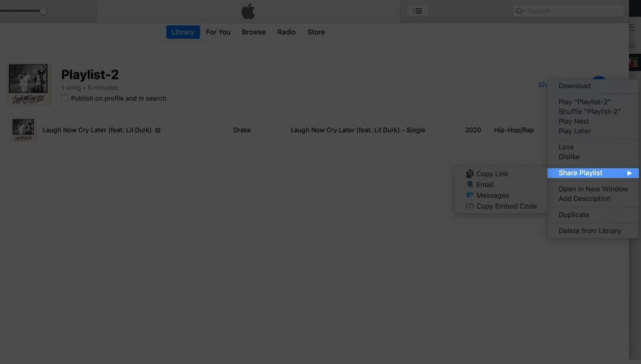This screenshot has height=364, width=641.
Task: Go to the Browse tab
Action: (254, 32)
